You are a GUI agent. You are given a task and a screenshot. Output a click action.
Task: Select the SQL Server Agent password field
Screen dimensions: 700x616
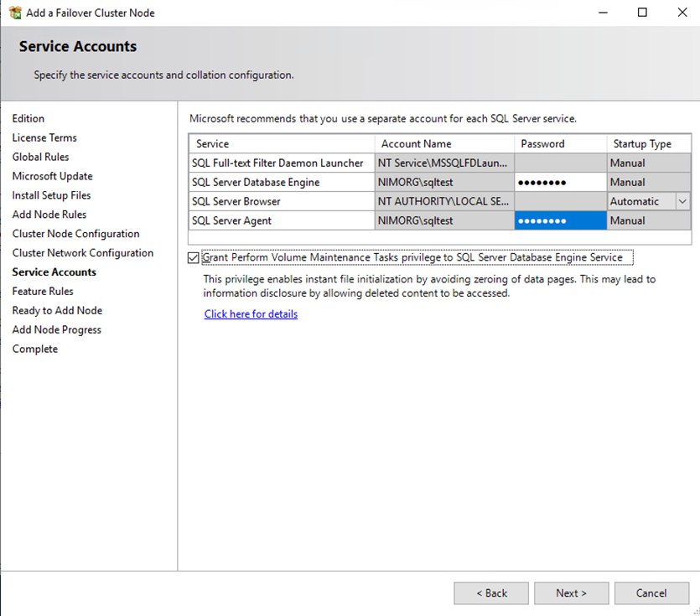tap(559, 221)
